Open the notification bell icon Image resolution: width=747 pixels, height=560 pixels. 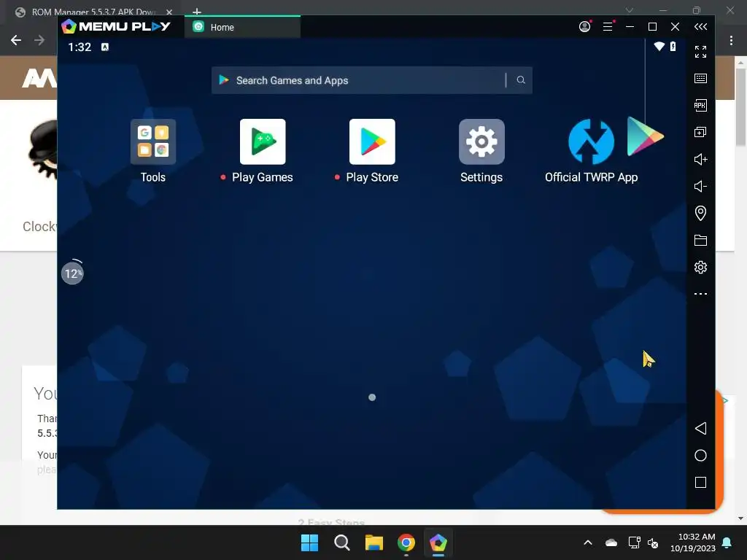coord(727,542)
